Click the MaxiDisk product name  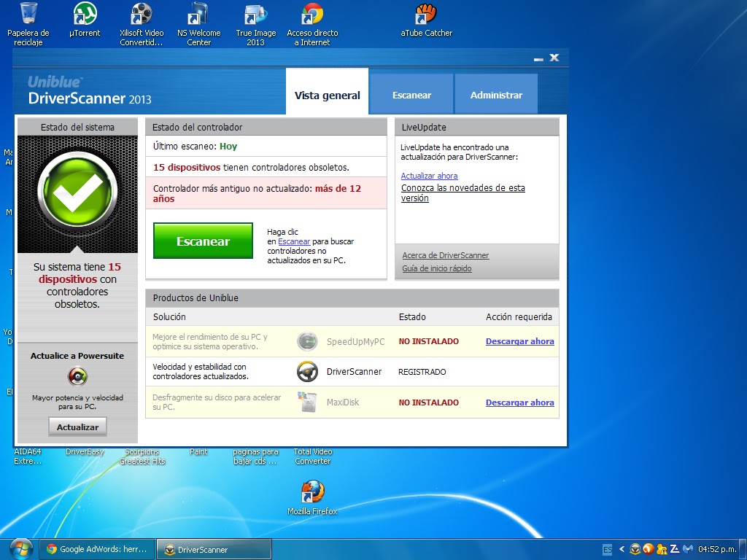(x=343, y=402)
